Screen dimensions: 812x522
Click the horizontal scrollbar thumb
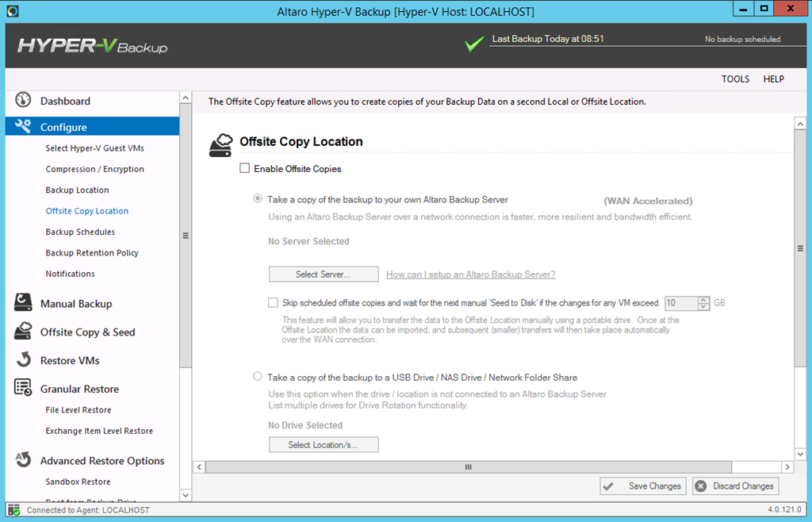coord(469,467)
